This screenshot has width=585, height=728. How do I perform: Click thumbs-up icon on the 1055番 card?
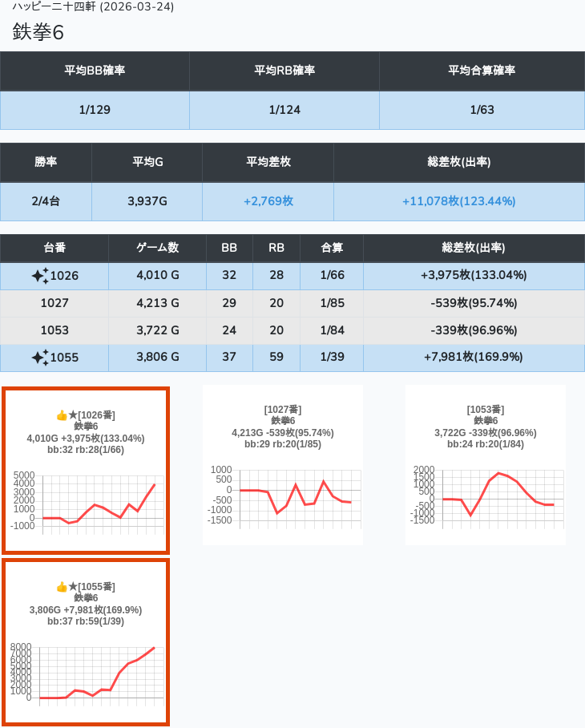(x=61, y=587)
